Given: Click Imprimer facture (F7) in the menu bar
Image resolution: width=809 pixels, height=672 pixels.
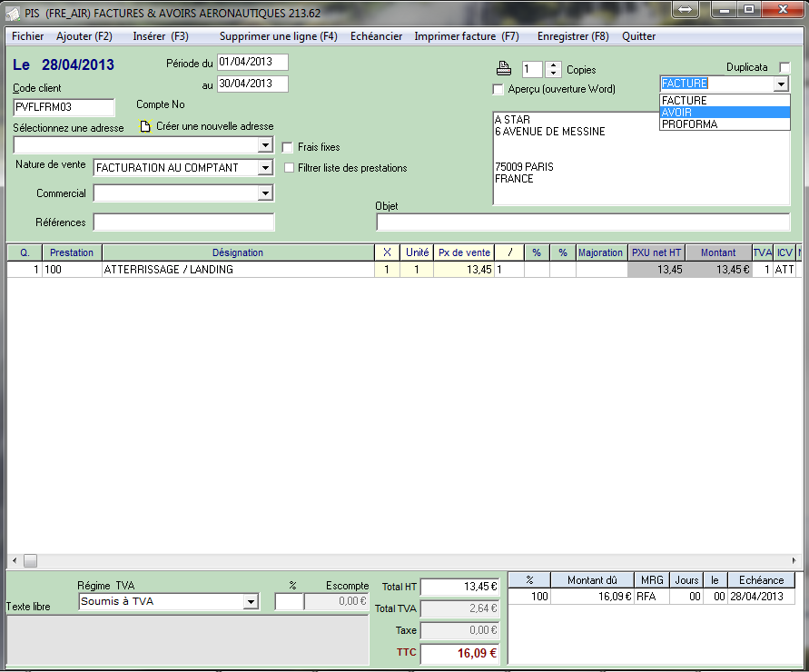Looking at the screenshot, I should point(466,36).
